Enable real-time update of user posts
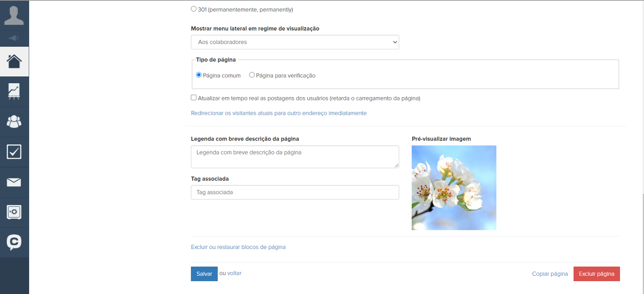Screen dimensions: 644x294 coord(194,98)
